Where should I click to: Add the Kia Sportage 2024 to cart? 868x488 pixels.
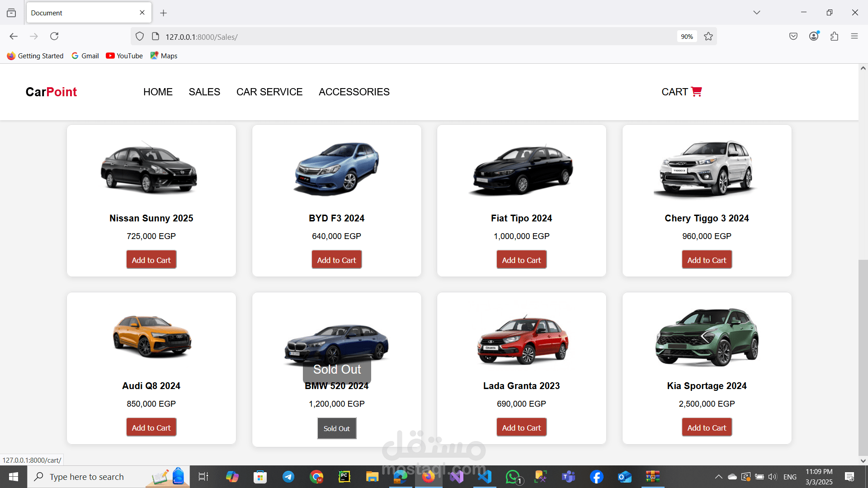point(707,427)
